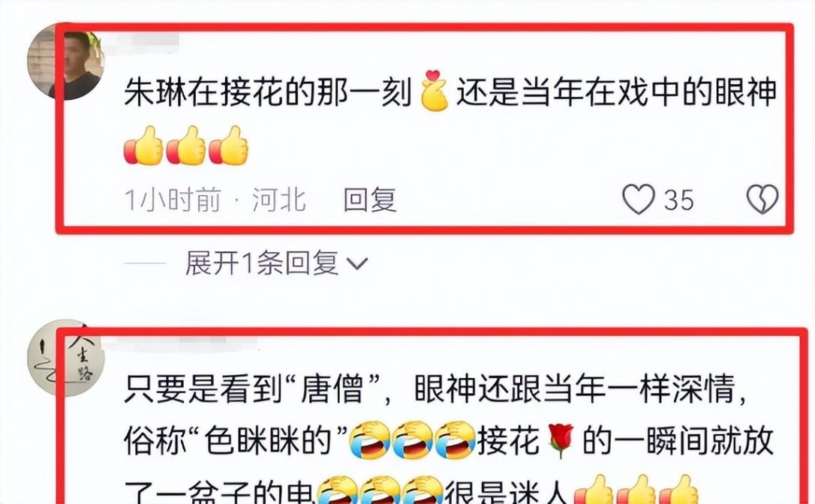Open the blurred username of the second commenter

[179, 343]
